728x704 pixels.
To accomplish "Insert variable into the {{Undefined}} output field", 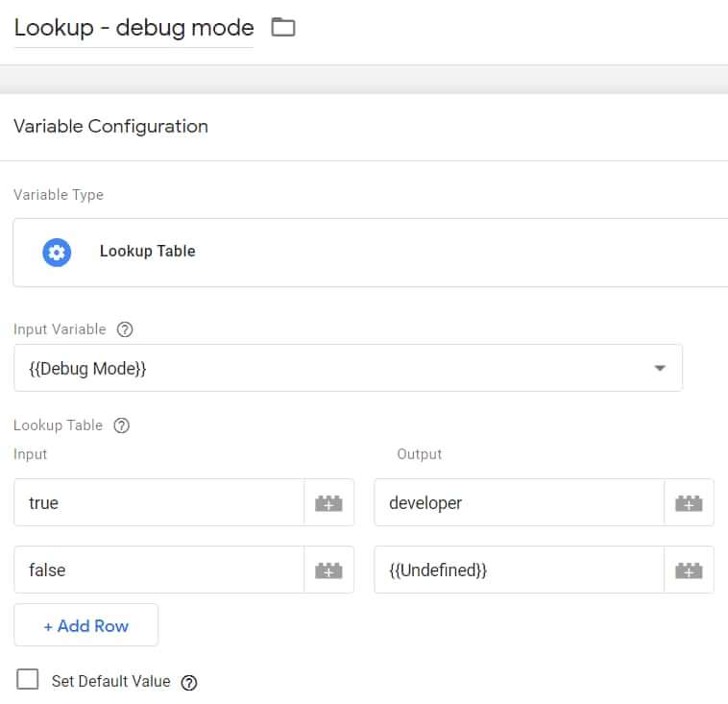I will tap(689, 570).
